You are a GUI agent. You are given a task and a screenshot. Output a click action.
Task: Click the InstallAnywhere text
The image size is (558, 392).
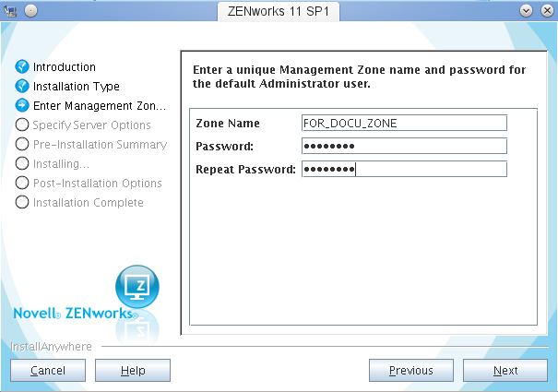click(x=51, y=347)
